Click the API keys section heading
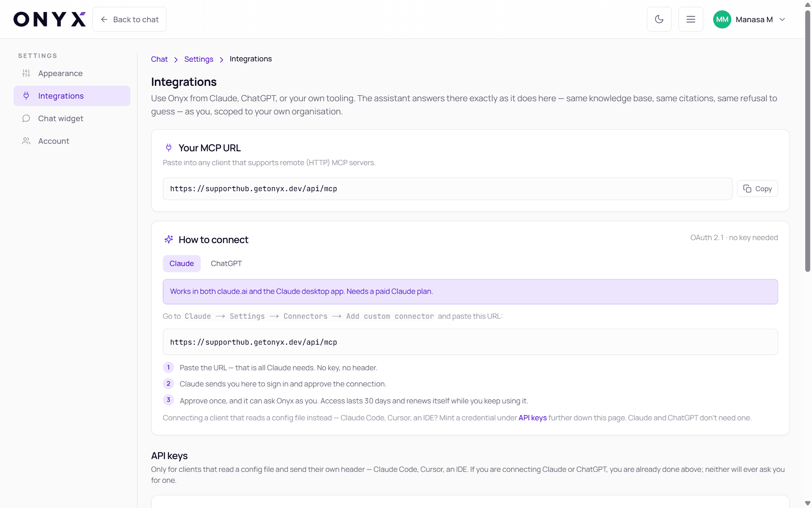 point(169,456)
